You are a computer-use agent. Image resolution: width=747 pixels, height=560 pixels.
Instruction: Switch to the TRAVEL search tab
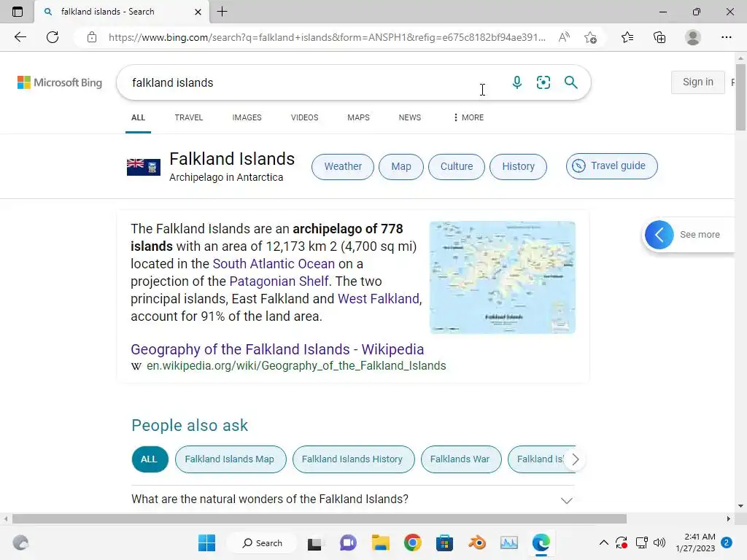coord(189,117)
